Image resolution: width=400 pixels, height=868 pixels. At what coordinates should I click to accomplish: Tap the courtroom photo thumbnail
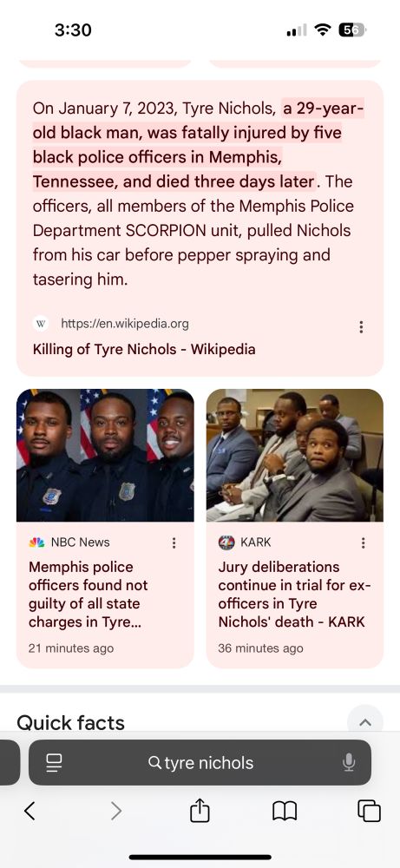pyautogui.click(x=295, y=455)
